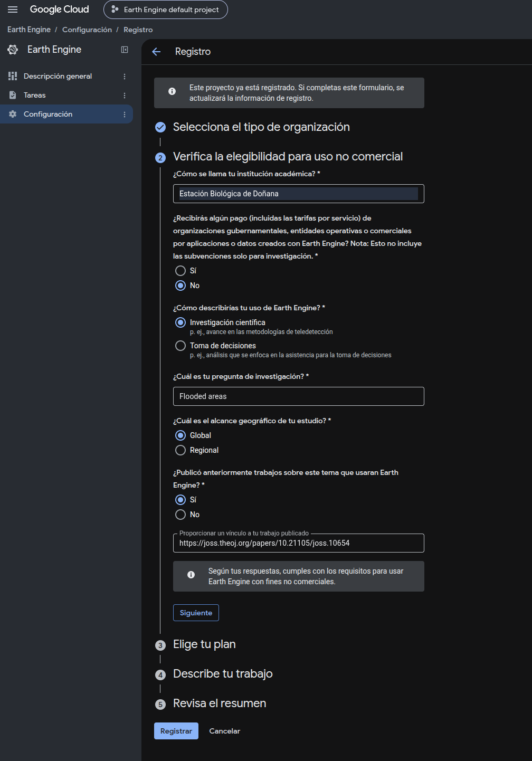Image resolution: width=532 pixels, height=761 pixels.
Task: Click the Descripción general dashboard icon
Action: click(x=13, y=76)
